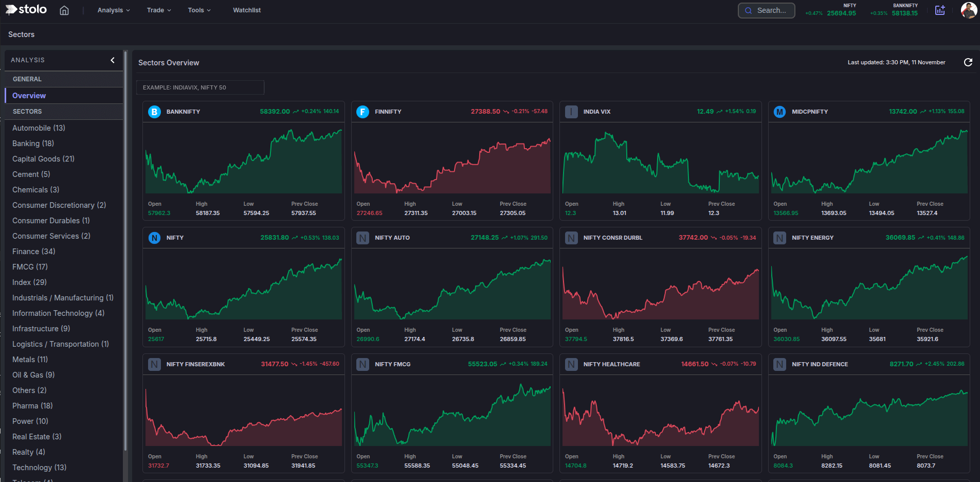Go to the home icon
This screenshot has height=482, width=980.
(64, 10)
